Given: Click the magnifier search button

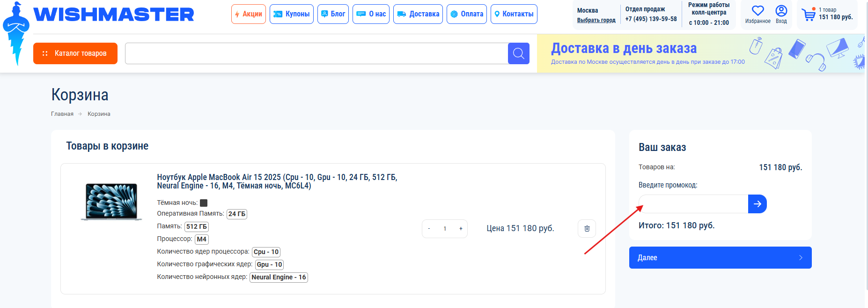Looking at the screenshot, I should coord(519,53).
